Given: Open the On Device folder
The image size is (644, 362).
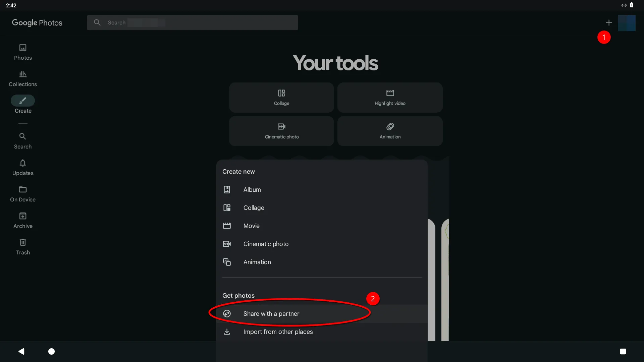Looking at the screenshot, I should coord(23,194).
